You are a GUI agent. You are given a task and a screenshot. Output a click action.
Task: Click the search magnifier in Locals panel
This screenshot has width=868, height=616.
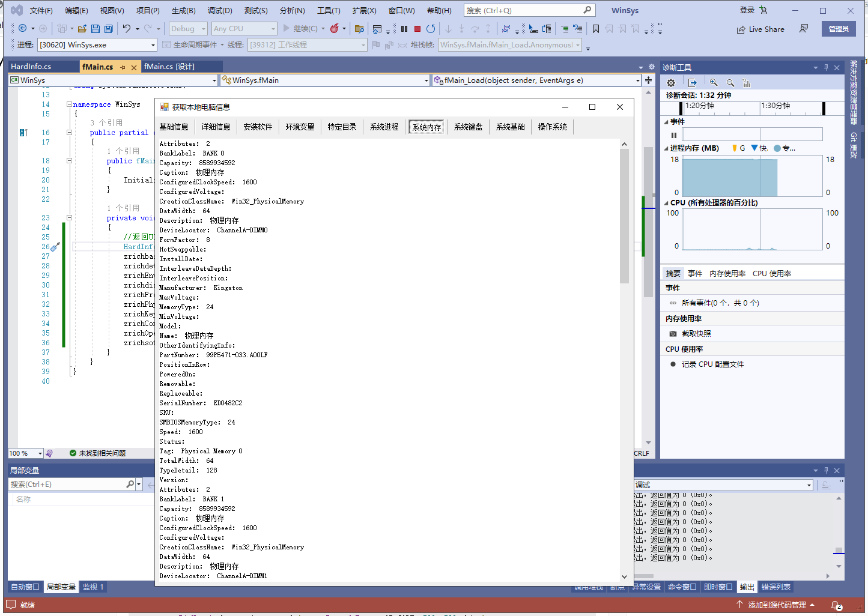point(130,484)
